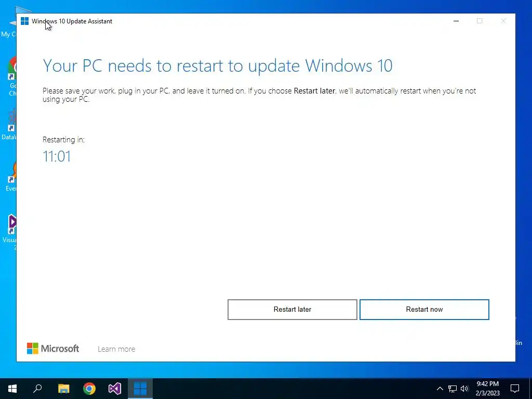Open Visual Studio from the taskbar
This screenshot has width=532, height=399.
(x=115, y=389)
